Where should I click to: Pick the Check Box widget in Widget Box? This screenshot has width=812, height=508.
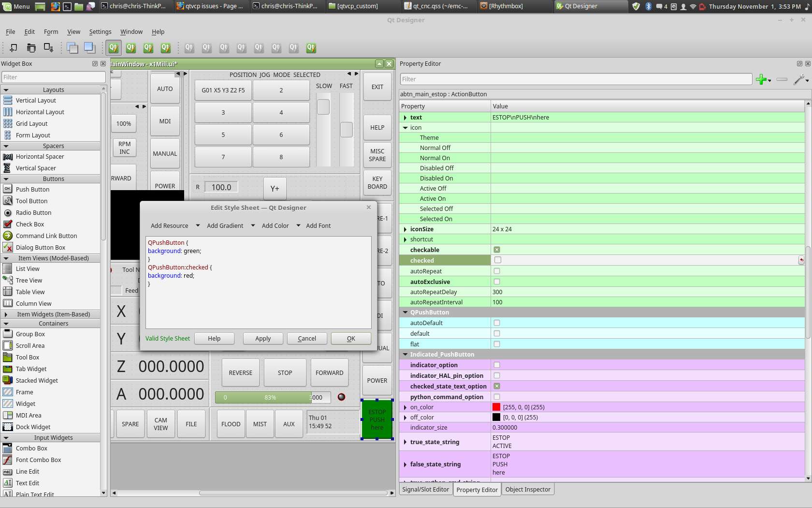[x=30, y=224]
